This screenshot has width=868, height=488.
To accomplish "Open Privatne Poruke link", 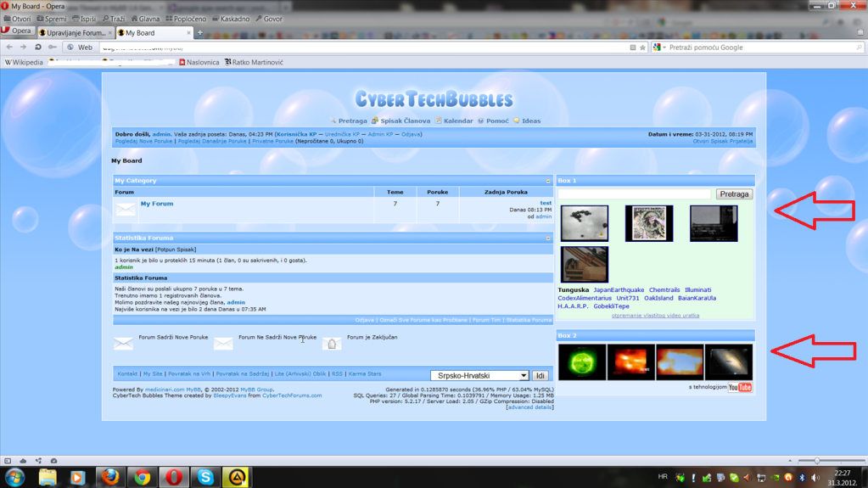I will click(272, 141).
